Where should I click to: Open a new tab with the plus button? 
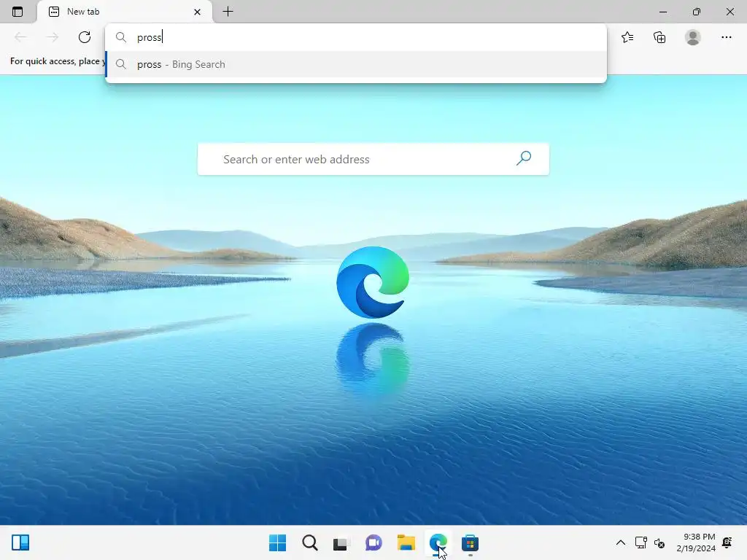point(228,12)
